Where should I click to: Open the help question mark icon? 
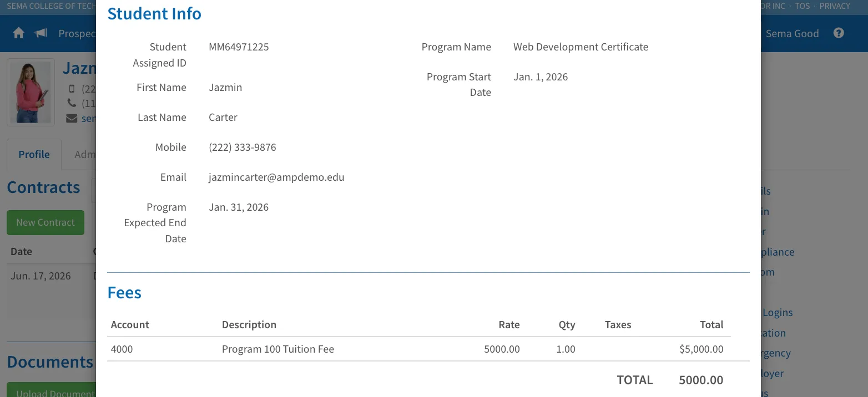click(839, 33)
